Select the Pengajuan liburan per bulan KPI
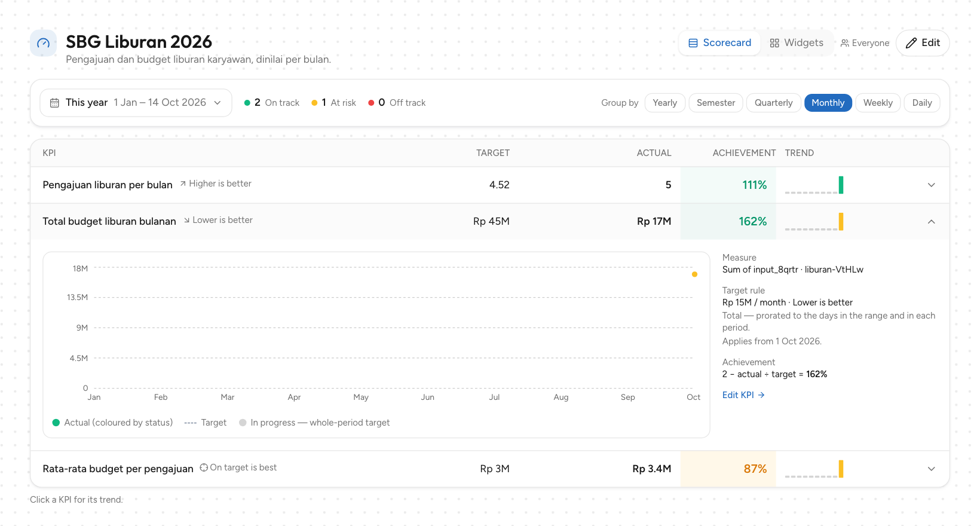This screenshot has height=526, width=980. coord(108,185)
